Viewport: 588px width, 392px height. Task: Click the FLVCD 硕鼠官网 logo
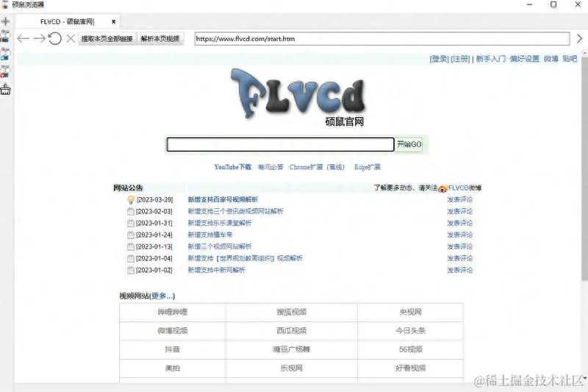tap(298, 98)
